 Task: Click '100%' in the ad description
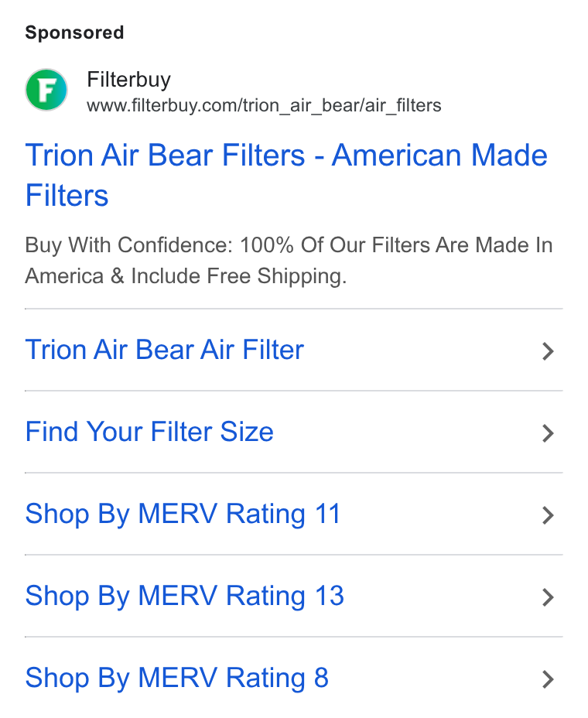coord(266,245)
